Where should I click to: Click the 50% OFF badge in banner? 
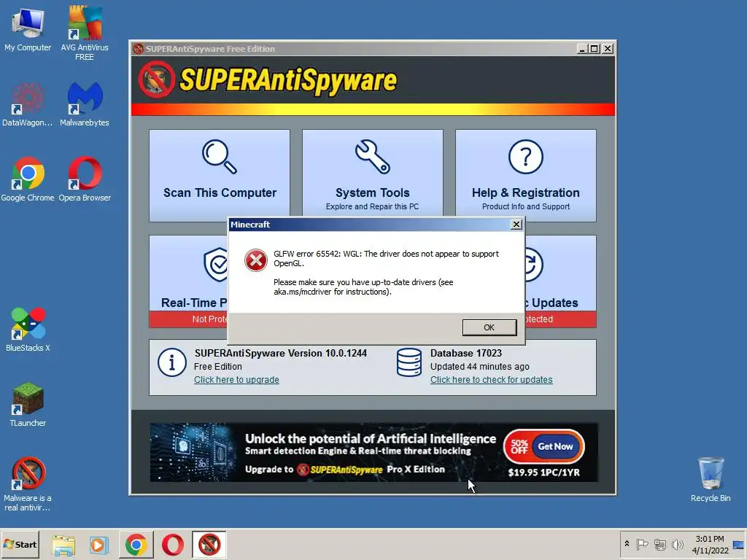[519, 446]
